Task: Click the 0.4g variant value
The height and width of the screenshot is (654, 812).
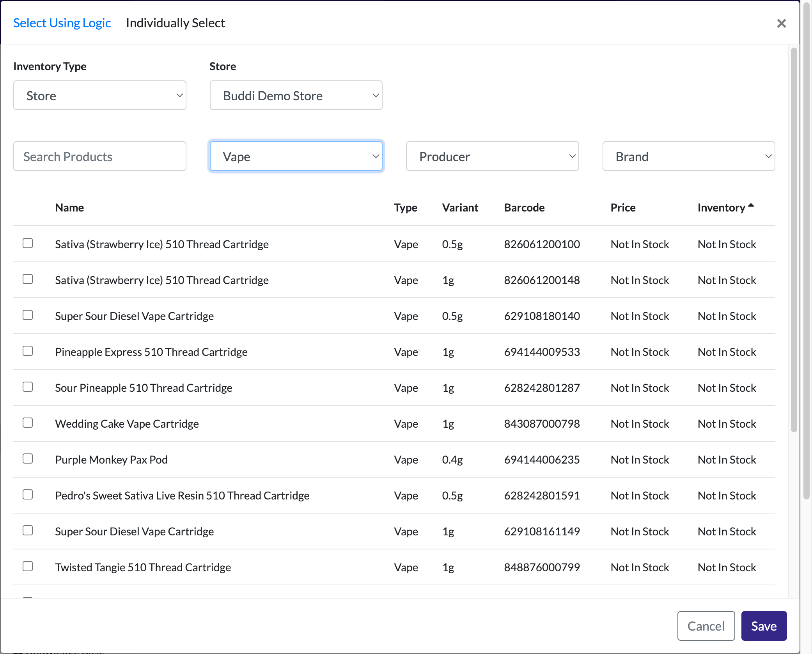Action: (452, 460)
